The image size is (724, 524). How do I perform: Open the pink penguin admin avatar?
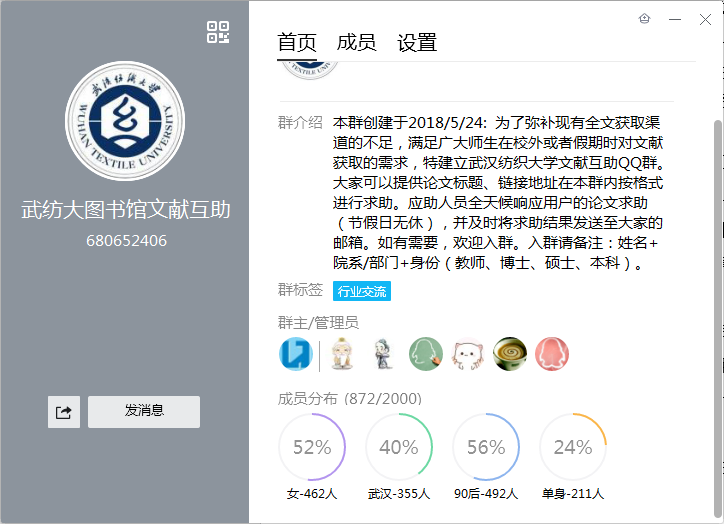(552, 354)
